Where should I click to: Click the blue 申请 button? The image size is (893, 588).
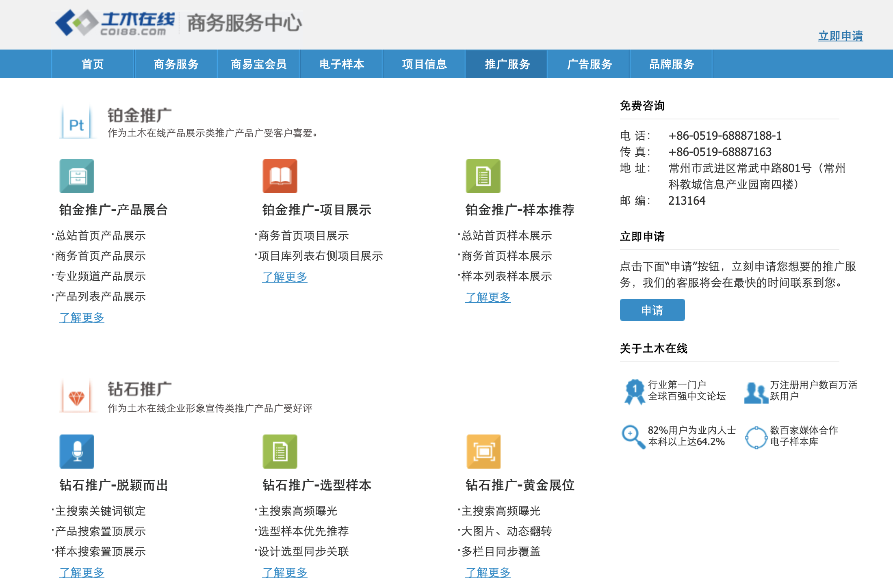pyautogui.click(x=652, y=310)
